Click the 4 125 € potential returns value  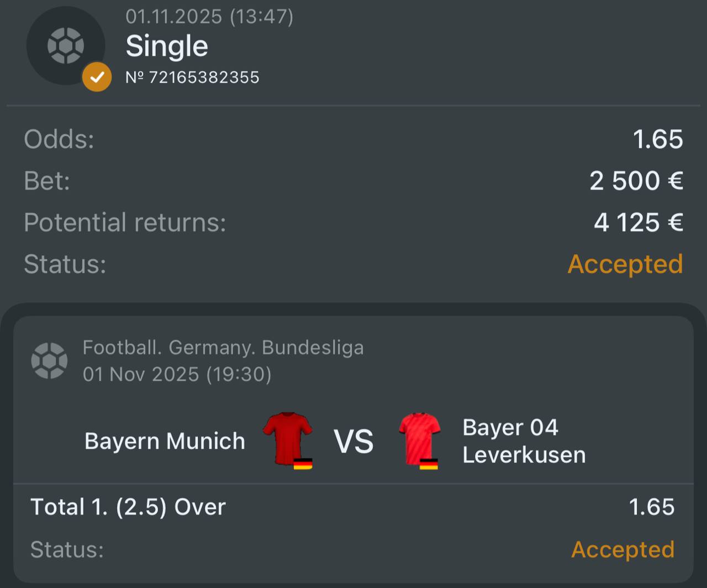pyautogui.click(x=639, y=222)
